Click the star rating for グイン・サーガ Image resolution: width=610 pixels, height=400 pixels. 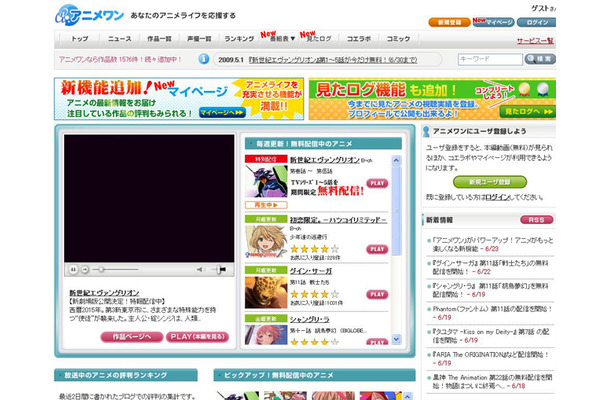pos(314,294)
